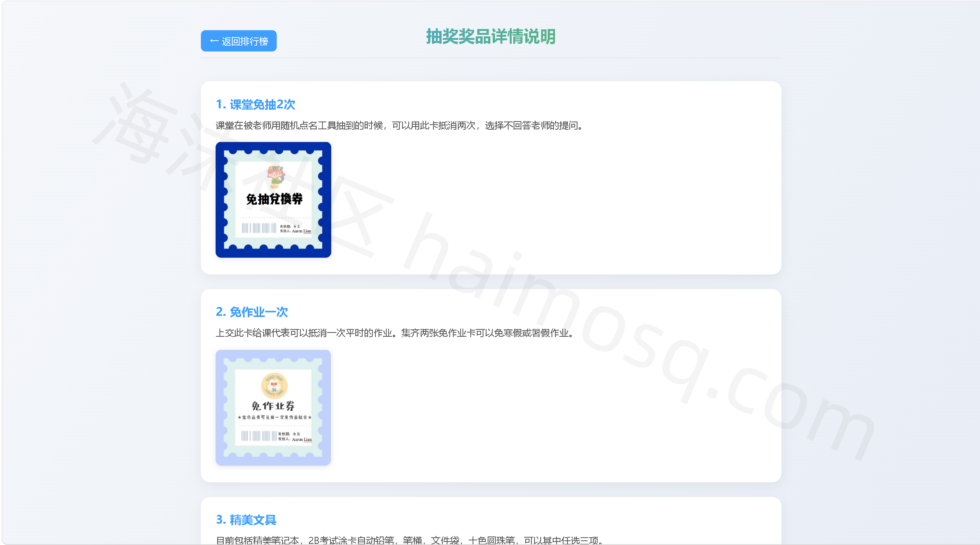
Task: Click the 返回排行榜 back button
Action: [238, 41]
